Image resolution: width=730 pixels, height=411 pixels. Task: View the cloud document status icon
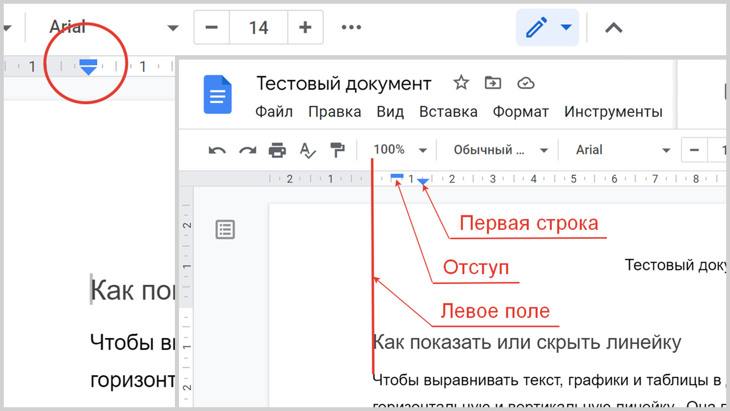tap(526, 83)
